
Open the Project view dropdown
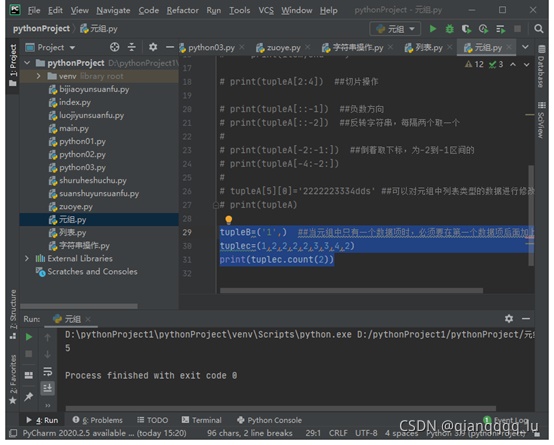[x=51, y=47]
